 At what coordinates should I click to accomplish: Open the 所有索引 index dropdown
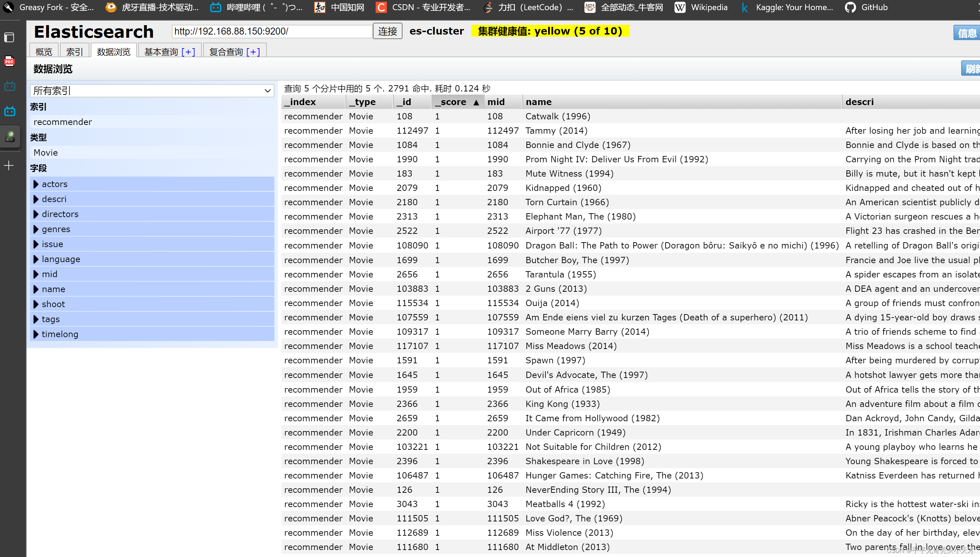[152, 91]
